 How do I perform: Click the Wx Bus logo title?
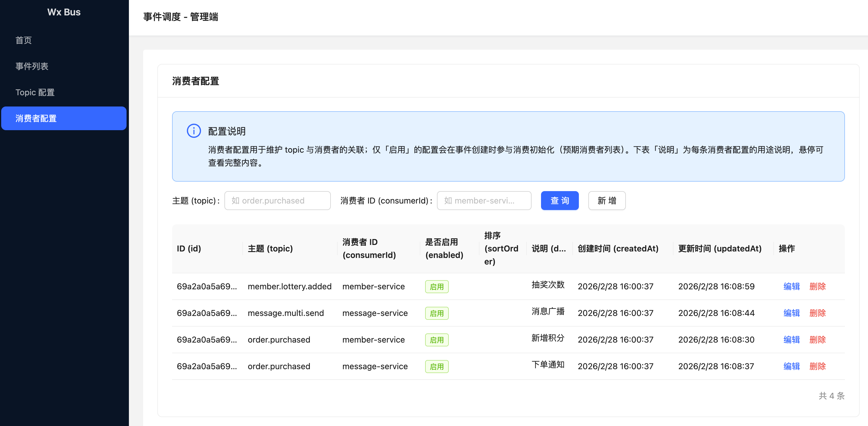(x=64, y=12)
